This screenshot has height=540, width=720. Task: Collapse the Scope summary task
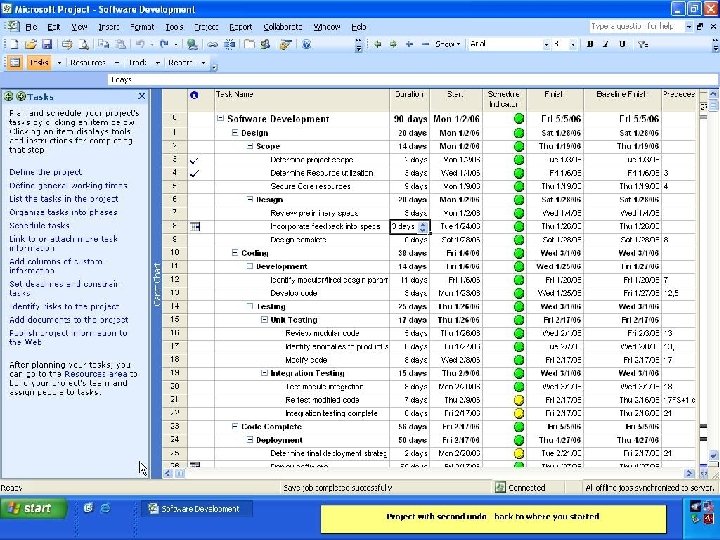pyautogui.click(x=250, y=146)
